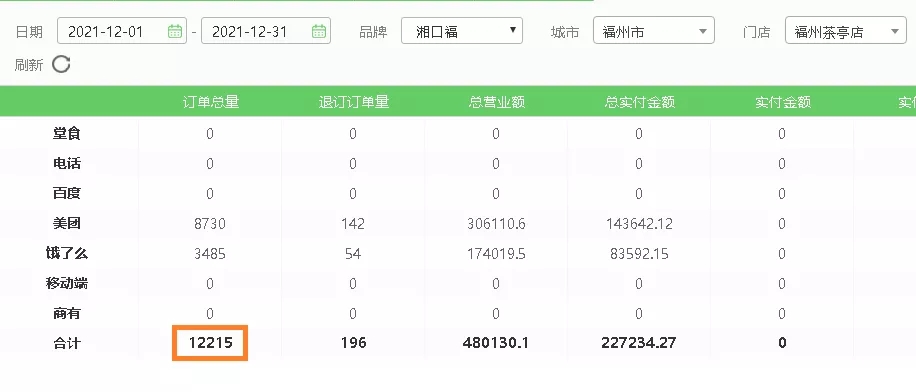
Task: Select the 总营业额 column header
Action: click(x=497, y=102)
